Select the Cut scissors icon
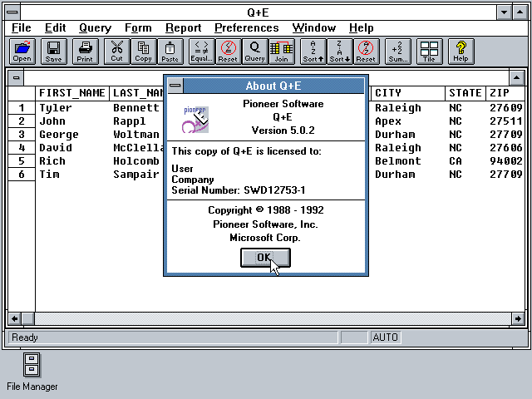This screenshot has height=399, width=532. 116,52
